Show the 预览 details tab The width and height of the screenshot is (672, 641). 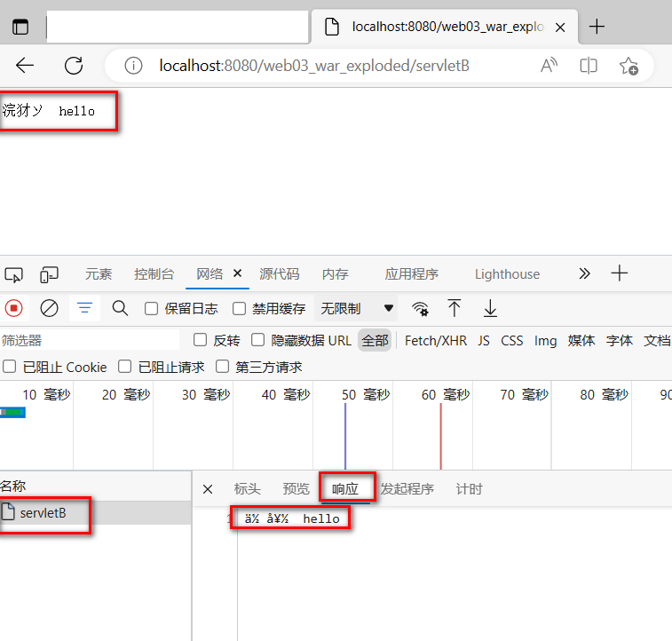[296, 489]
